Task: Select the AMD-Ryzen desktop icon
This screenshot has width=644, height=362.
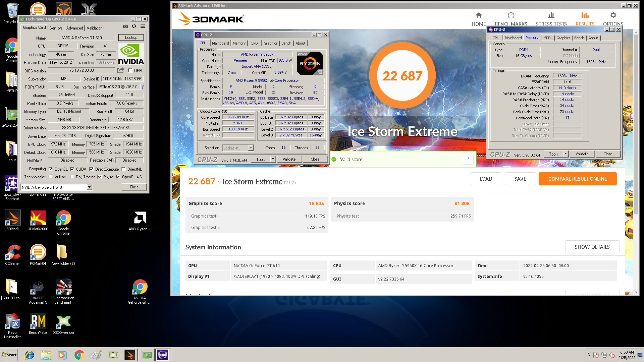Action: click(x=140, y=221)
